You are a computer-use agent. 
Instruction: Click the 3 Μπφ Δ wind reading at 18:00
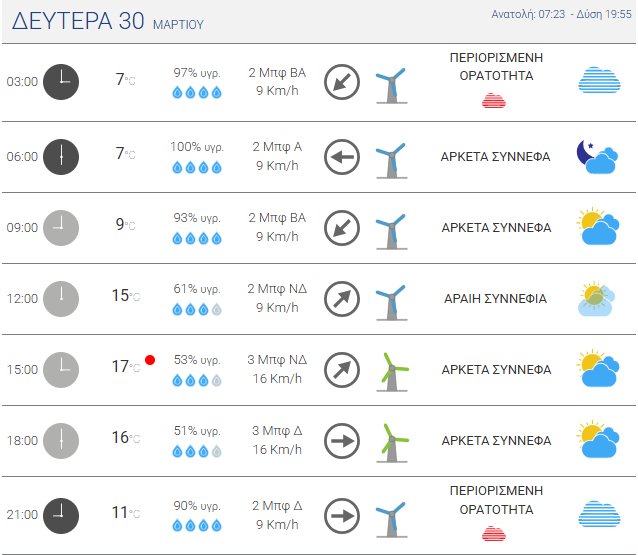click(x=277, y=431)
